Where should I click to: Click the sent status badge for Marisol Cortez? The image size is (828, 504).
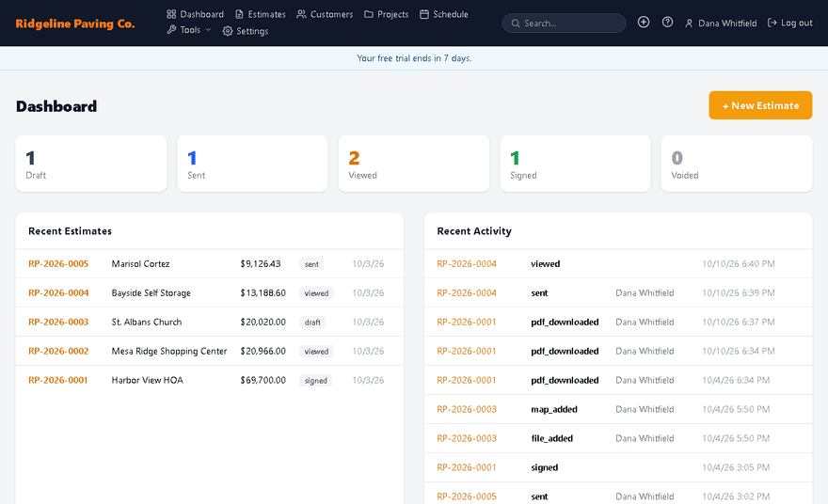pyautogui.click(x=311, y=264)
